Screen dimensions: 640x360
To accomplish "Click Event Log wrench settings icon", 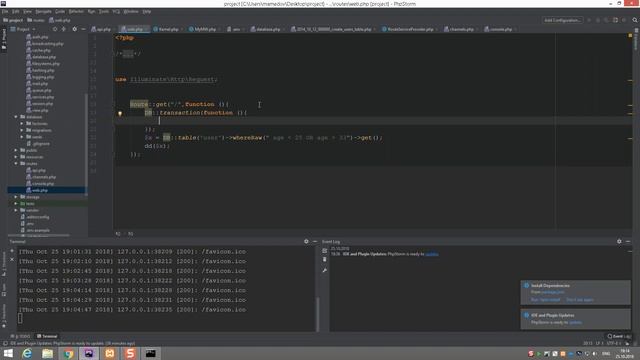I will (x=324, y=270).
